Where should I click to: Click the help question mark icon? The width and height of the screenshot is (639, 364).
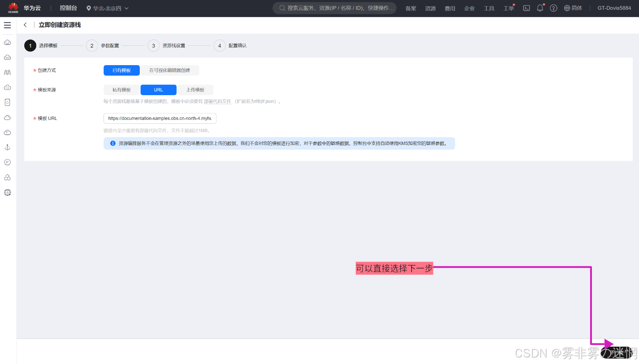coord(553,8)
